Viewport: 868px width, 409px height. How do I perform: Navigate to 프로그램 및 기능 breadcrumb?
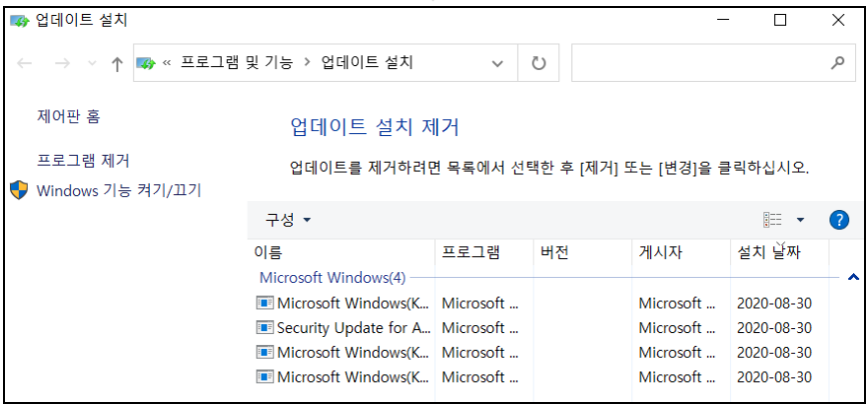click(237, 63)
